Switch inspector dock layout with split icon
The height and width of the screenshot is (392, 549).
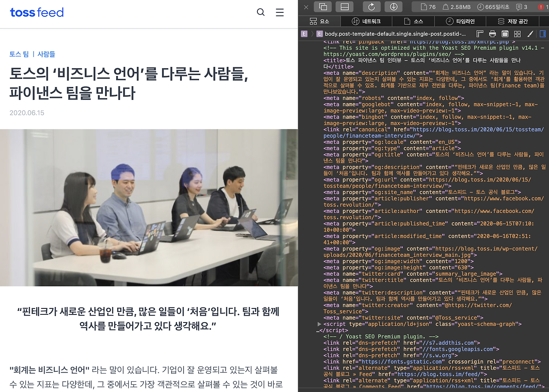344,6
